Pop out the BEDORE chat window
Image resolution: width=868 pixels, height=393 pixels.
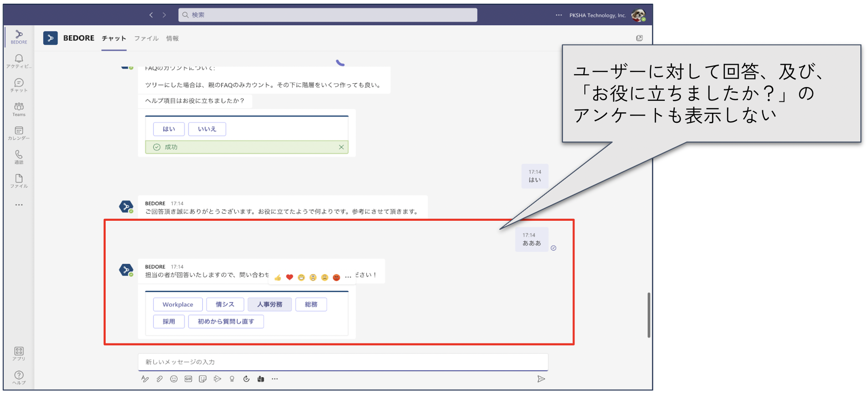640,38
